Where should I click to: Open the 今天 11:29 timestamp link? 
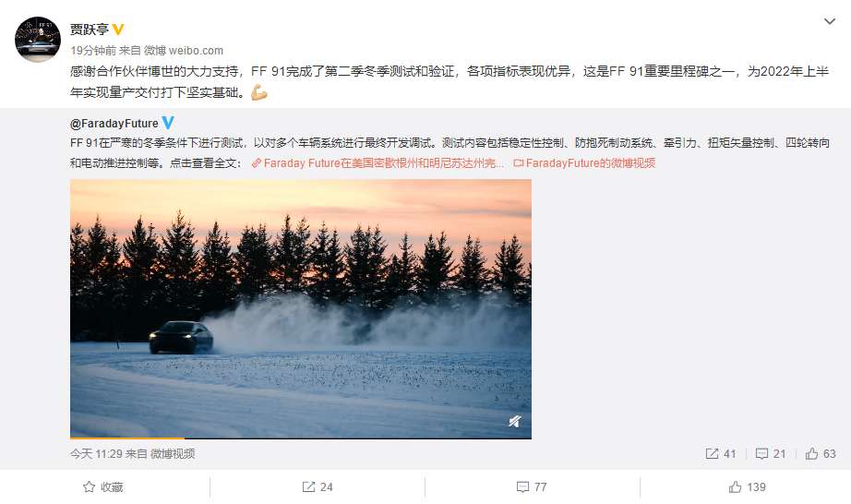(x=96, y=453)
